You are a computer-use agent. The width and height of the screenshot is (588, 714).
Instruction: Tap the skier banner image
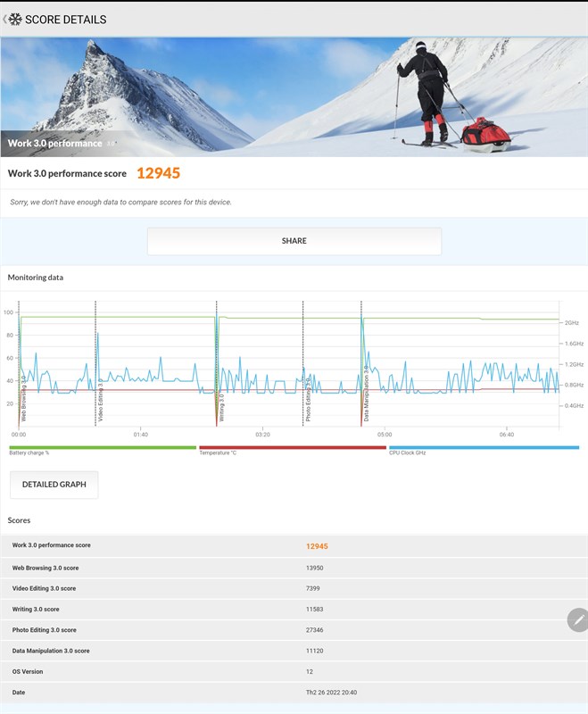point(294,97)
